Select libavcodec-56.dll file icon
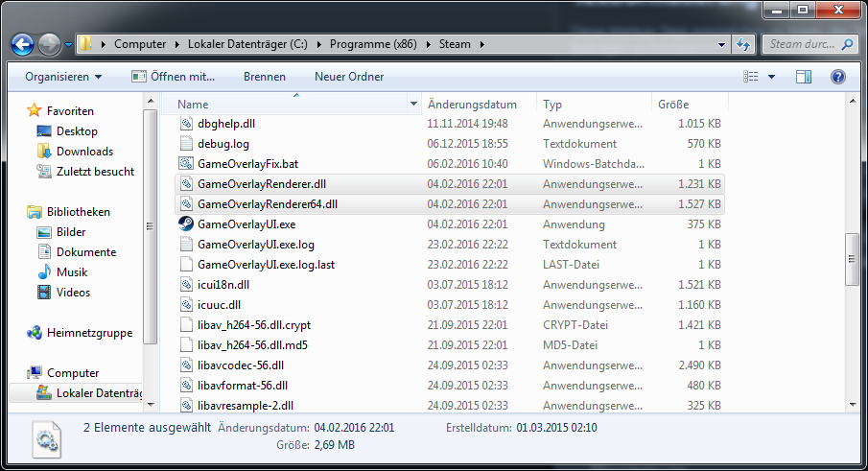This screenshot has width=868, height=471. [186, 365]
